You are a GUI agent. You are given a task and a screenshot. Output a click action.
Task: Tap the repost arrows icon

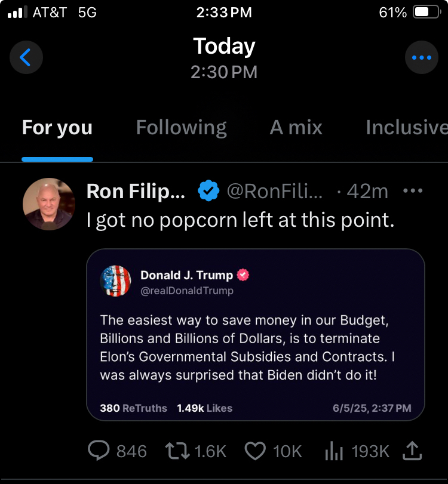pyautogui.click(x=178, y=451)
